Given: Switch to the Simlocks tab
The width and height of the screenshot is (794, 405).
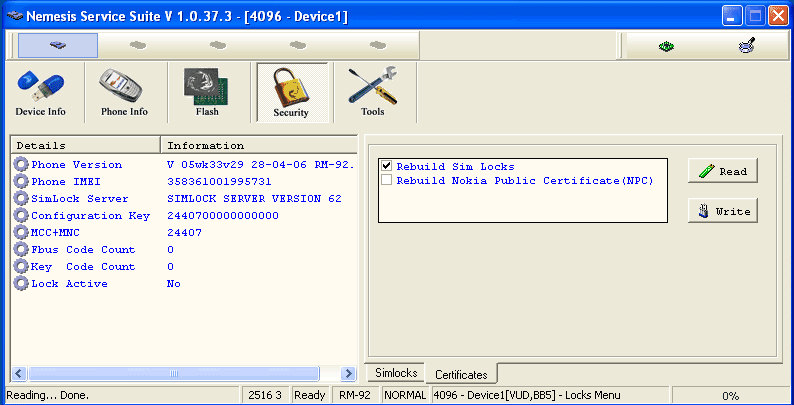Looking at the screenshot, I should coord(396,373).
